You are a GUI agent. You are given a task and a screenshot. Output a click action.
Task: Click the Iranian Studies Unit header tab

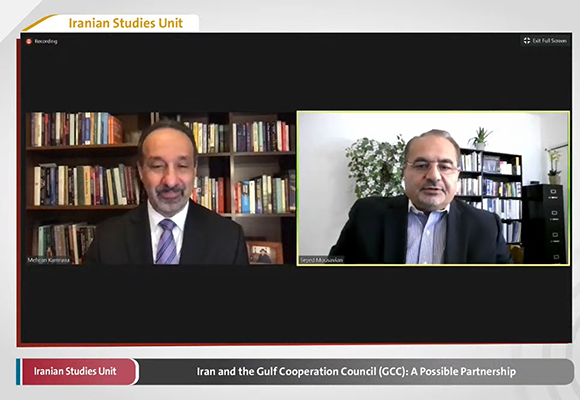[x=126, y=23]
